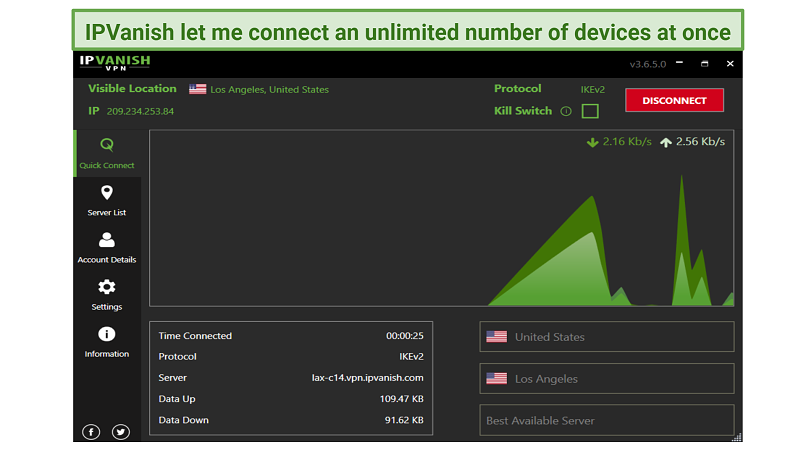The width and height of the screenshot is (806, 453).
Task: Click the green download arrow icon
Action: pyautogui.click(x=593, y=142)
